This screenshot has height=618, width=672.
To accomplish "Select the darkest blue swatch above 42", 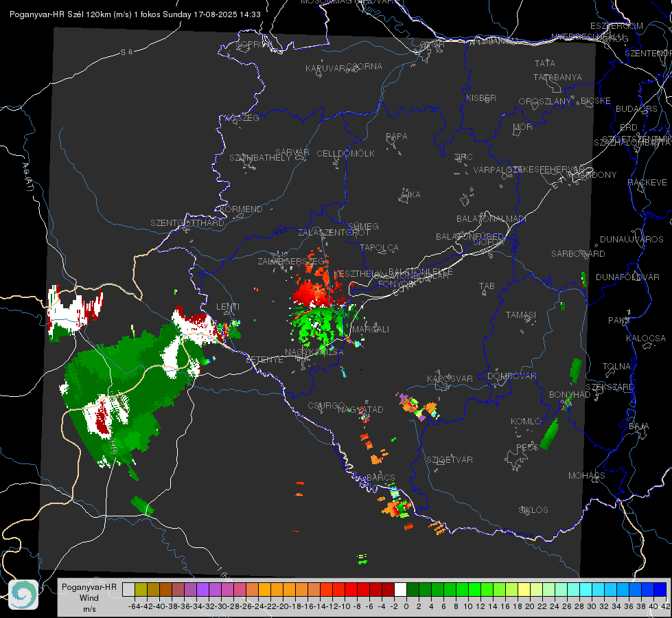I will click(x=660, y=589).
